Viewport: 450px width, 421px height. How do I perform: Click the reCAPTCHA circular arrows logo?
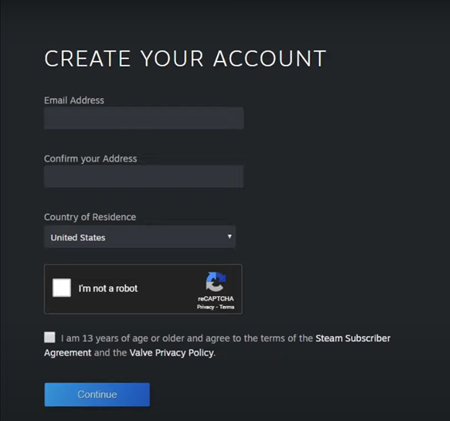[x=216, y=282]
